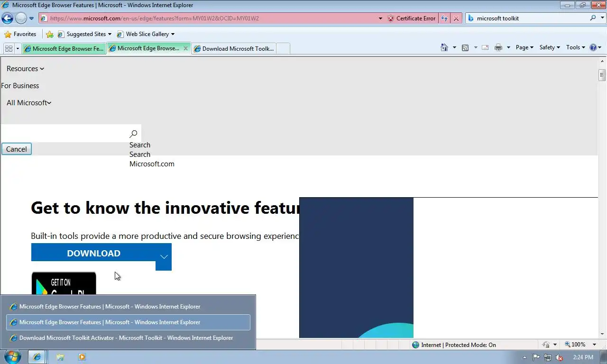Click the 2:24 PM clock

[x=583, y=357]
